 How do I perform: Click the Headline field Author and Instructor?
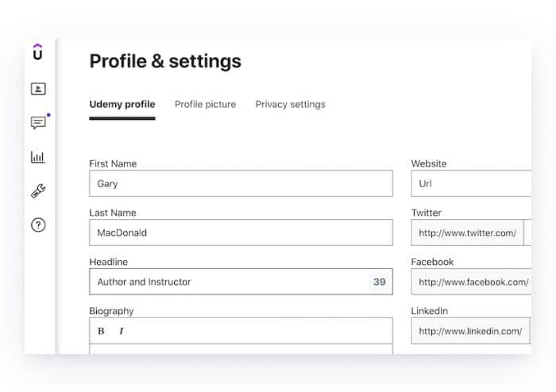(x=241, y=282)
